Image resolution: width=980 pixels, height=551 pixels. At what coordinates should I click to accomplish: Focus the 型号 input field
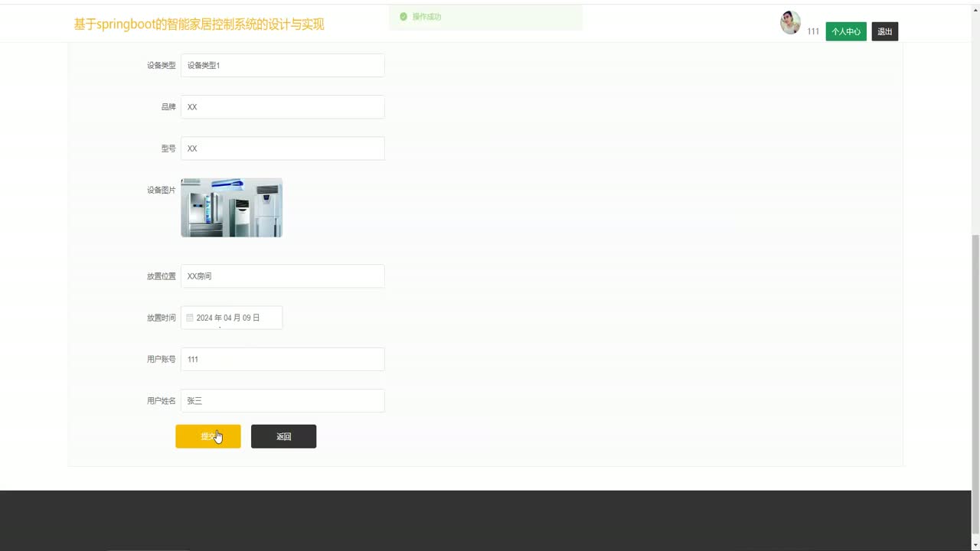point(283,148)
